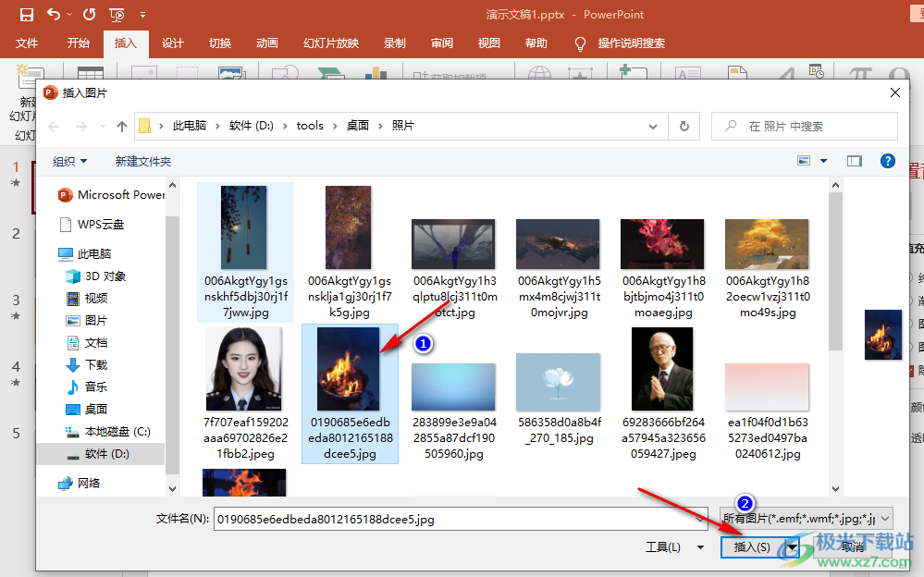Select the 283899e3e9a04 blue gradient thumbnail
Image resolution: width=924 pixels, height=577 pixels.
coord(453,387)
